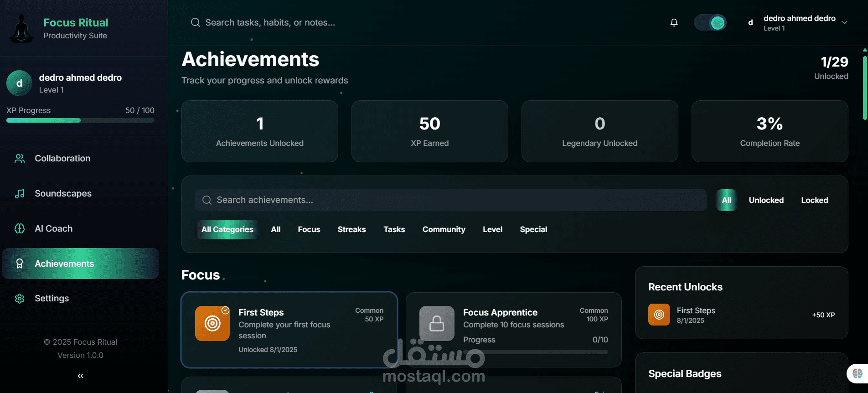Click the 'Level 1' text in sidebar
Screen dimensions: 868x393
coord(52,90)
